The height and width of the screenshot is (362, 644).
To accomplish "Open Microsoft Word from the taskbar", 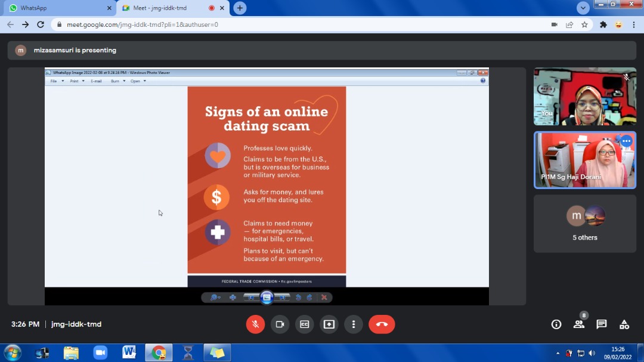I will (129, 352).
